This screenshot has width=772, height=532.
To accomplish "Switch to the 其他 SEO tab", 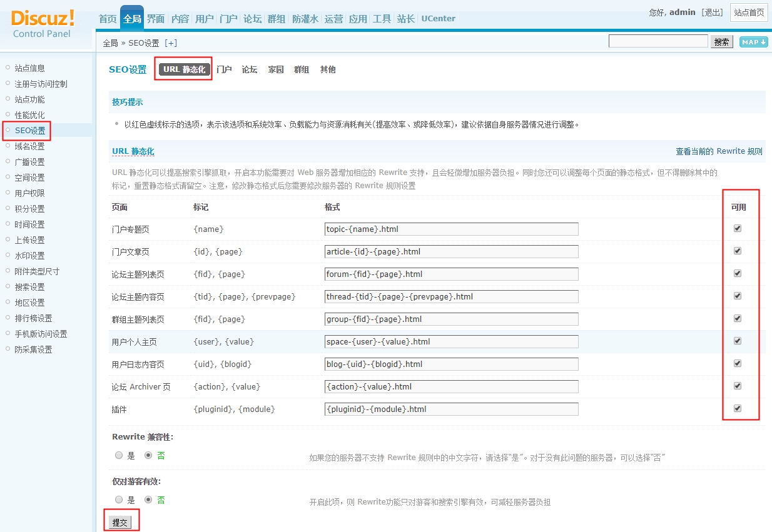I will pos(328,69).
